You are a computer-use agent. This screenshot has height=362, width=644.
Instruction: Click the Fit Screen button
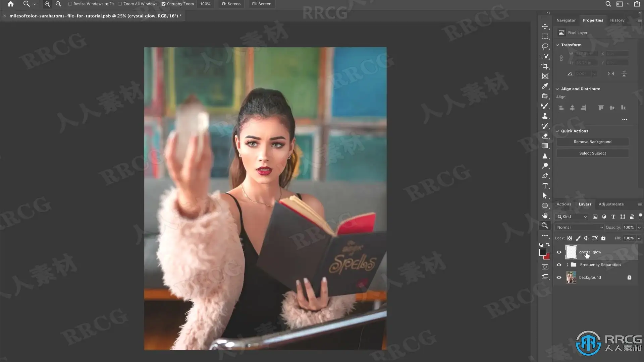click(x=231, y=4)
